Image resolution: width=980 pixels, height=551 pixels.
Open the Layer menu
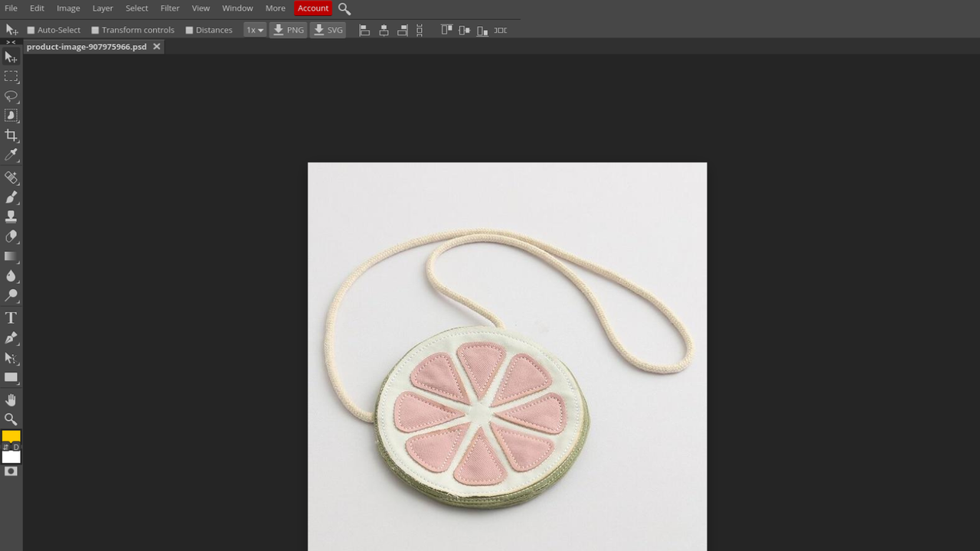tap(102, 8)
